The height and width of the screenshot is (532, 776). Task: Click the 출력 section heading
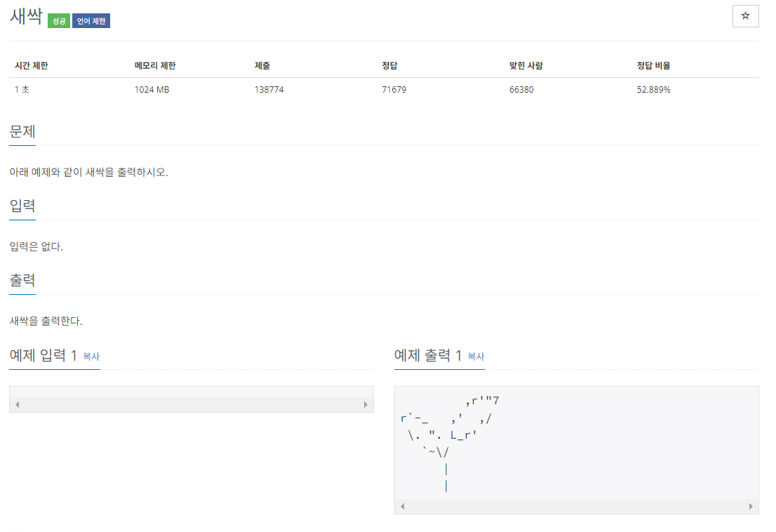click(x=21, y=280)
